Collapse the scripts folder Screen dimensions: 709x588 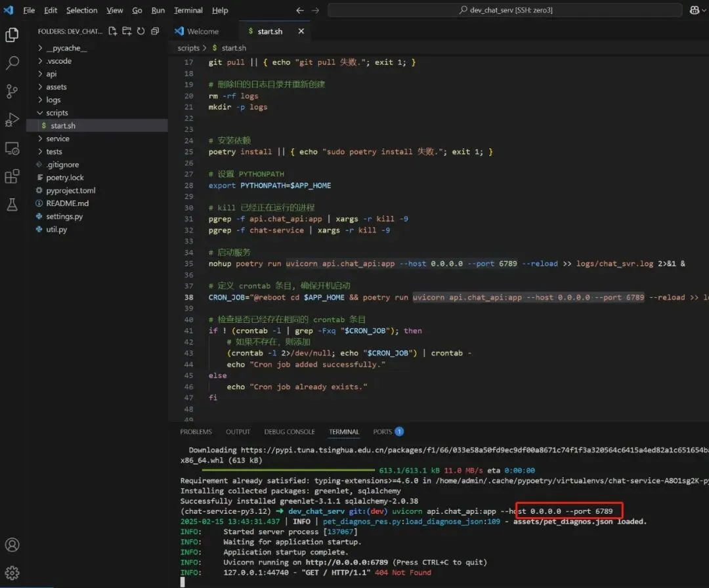click(97, 112)
